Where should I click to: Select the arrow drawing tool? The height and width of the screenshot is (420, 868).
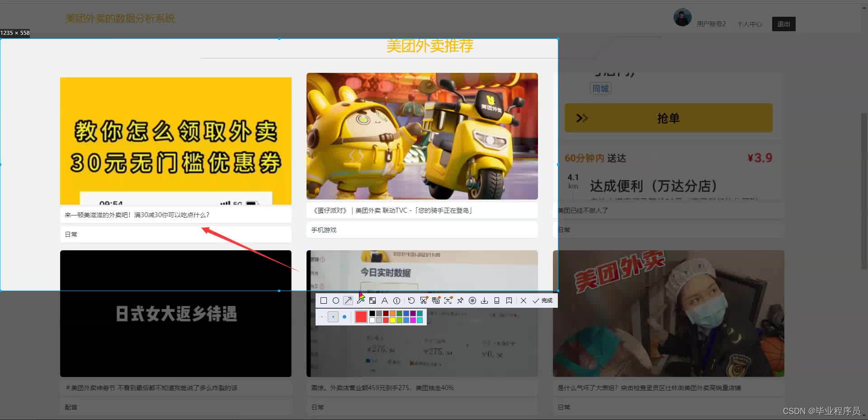click(348, 301)
